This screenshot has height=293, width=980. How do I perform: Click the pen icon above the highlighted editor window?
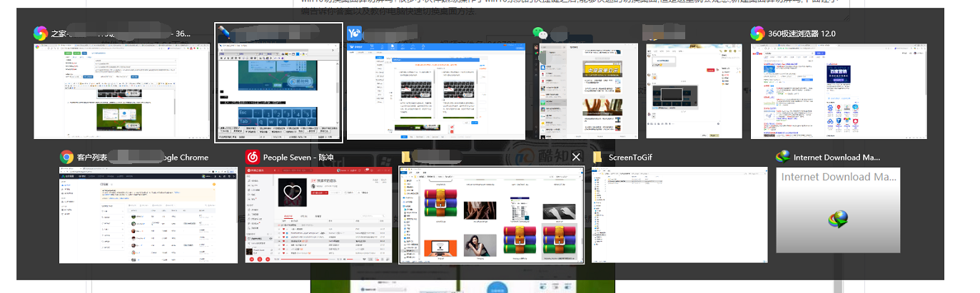click(x=226, y=33)
